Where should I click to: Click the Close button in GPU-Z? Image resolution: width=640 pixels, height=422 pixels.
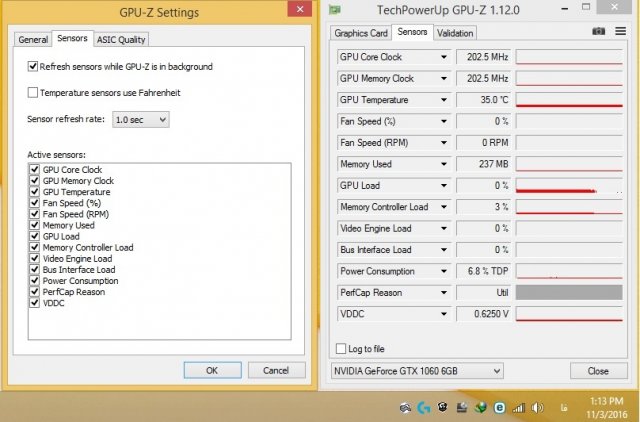click(597, 371)
